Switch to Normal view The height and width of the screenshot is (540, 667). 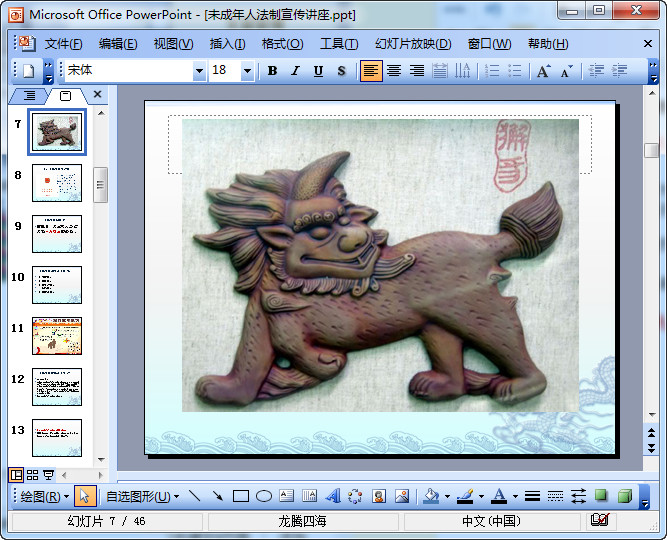(16, 474)
